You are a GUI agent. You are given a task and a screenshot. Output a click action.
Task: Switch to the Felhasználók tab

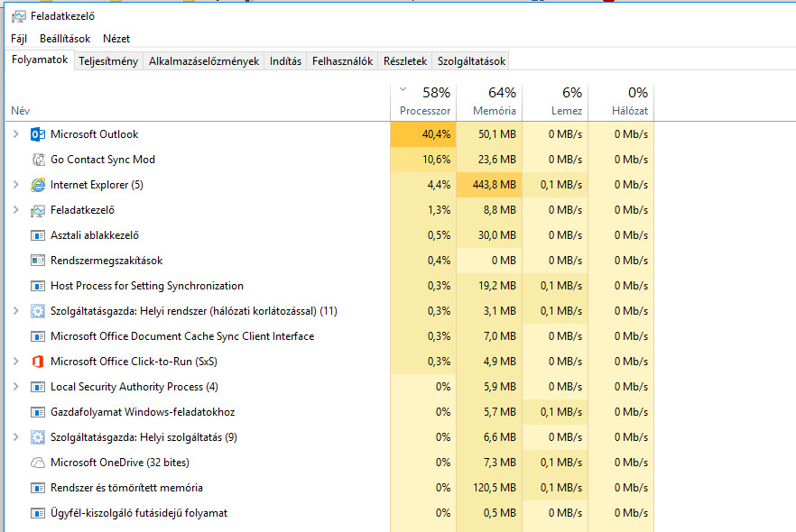tap(342, 61)
